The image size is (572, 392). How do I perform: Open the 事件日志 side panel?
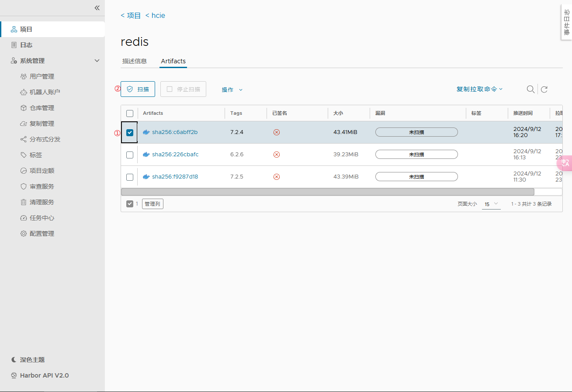point(566,22)
